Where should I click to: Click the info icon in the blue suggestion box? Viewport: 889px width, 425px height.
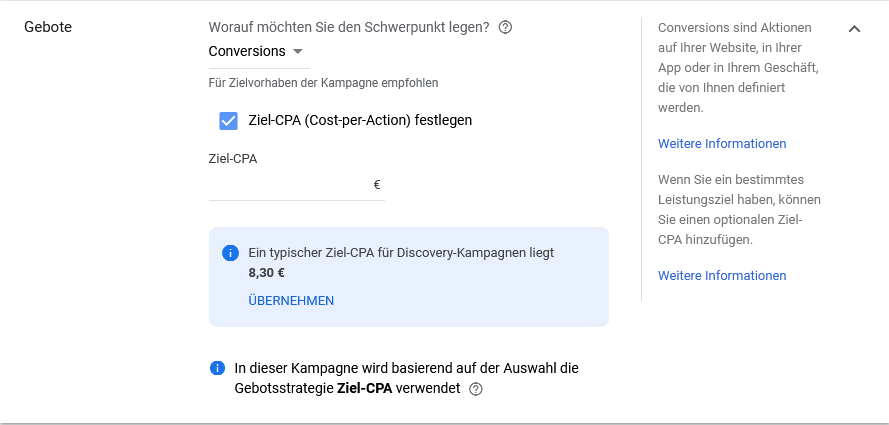(x=230, y=253)
